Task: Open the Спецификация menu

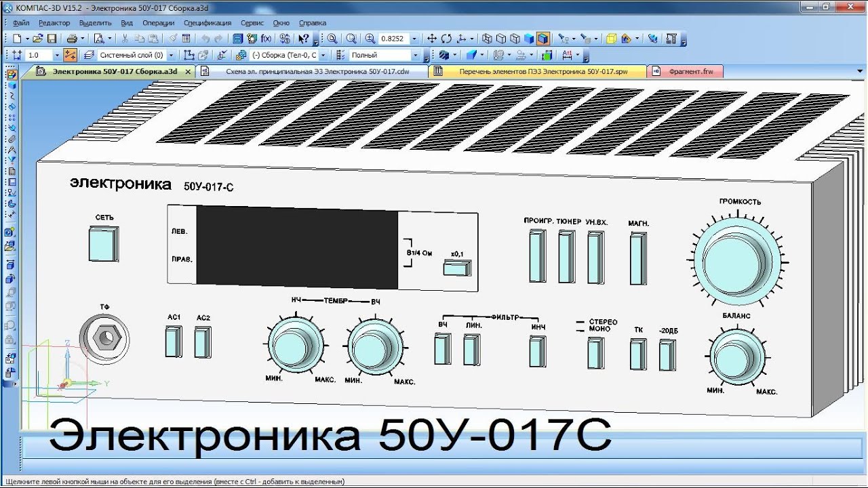Action: pos(208,23)
